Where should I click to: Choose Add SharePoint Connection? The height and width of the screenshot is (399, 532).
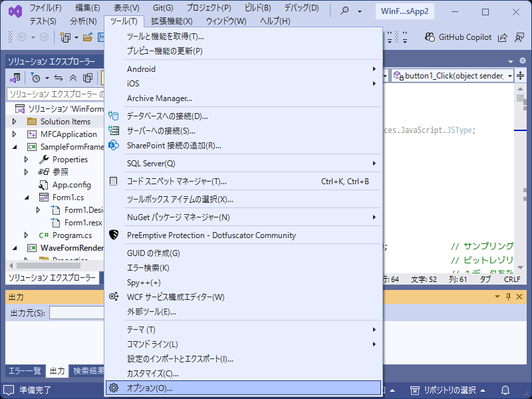(x=243, y=145)
